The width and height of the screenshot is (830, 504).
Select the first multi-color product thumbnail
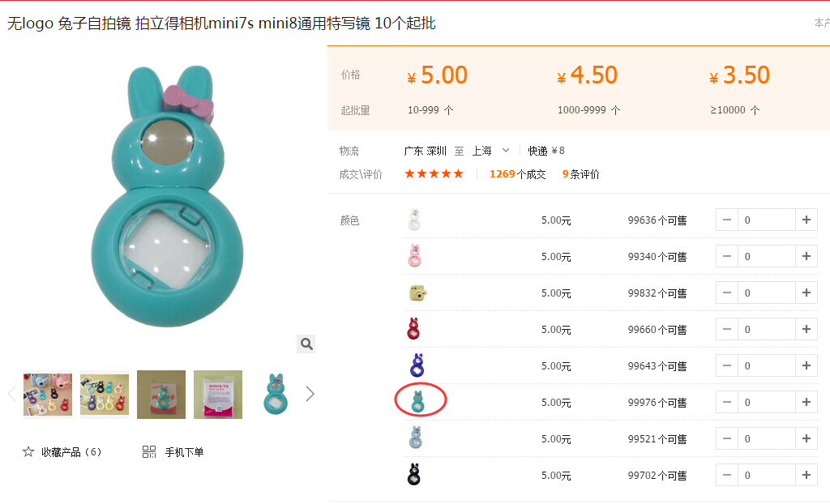tap(48, 395)
